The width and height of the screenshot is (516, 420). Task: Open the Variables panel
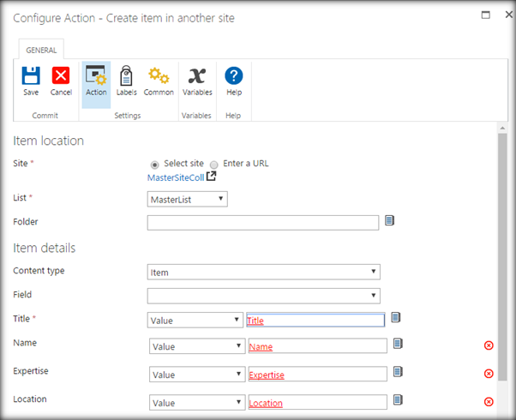pyautogui.click(x=197, y=81)
